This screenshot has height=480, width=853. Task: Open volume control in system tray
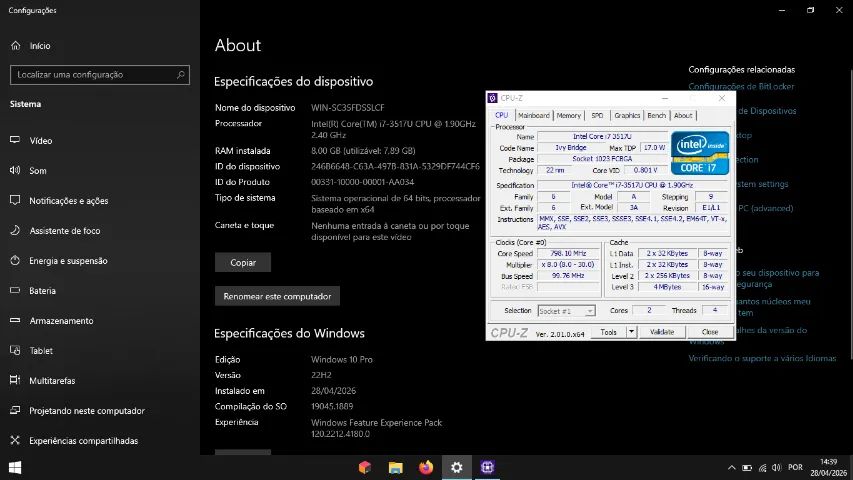coord(777,467)
